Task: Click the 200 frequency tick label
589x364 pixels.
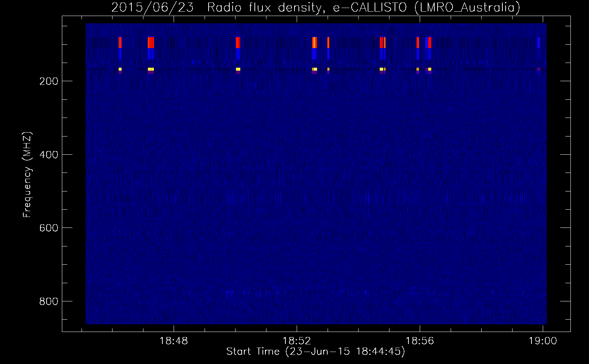Action: tap(49, 81)
